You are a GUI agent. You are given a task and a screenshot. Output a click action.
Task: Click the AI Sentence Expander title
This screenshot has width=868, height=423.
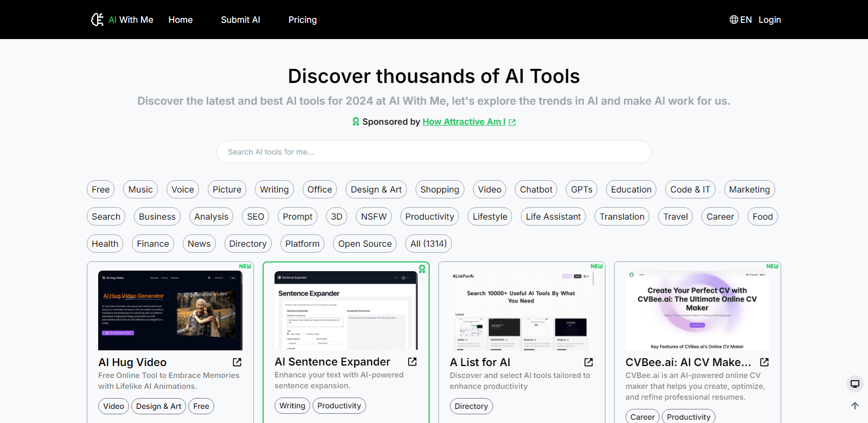point(333,362)
